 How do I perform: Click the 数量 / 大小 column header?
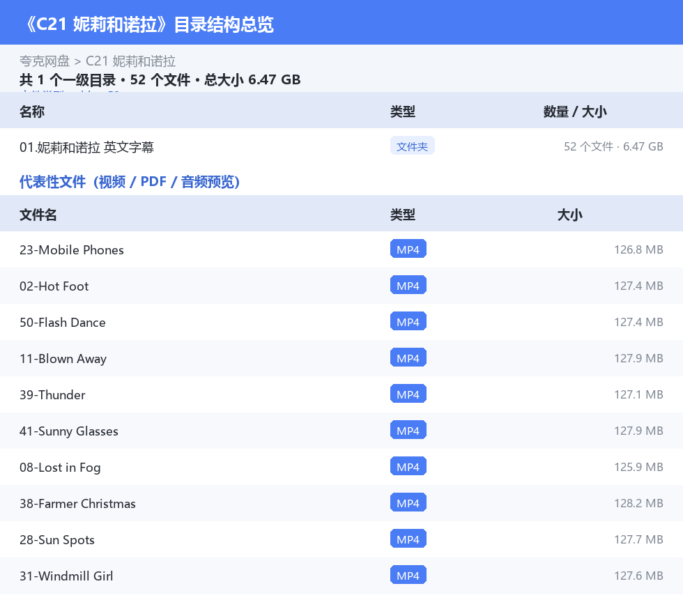click(575, 111)
